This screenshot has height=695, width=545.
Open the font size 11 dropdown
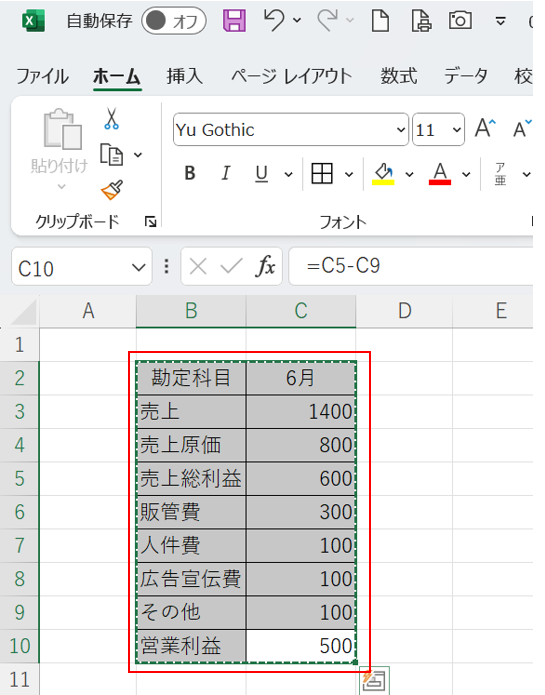pyautogui.click(x=456, y=130)
